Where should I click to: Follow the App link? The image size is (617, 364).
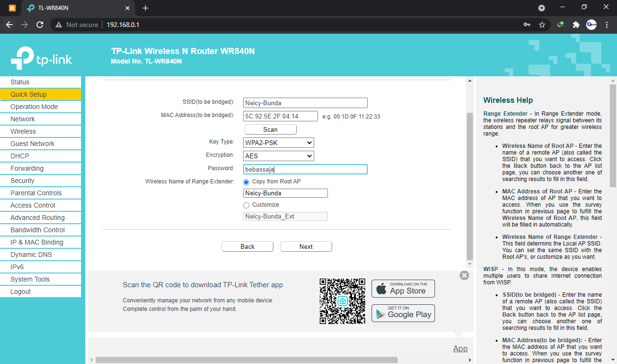[x=460, y=348]
